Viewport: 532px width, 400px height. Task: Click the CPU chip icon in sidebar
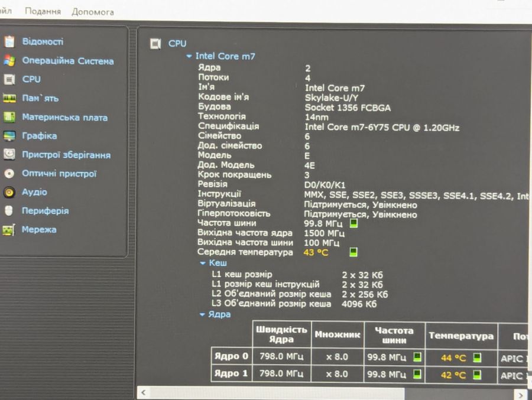9,79
